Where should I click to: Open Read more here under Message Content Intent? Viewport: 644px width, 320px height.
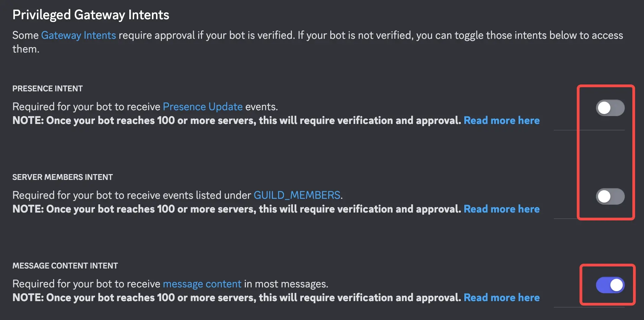[502, 298]
